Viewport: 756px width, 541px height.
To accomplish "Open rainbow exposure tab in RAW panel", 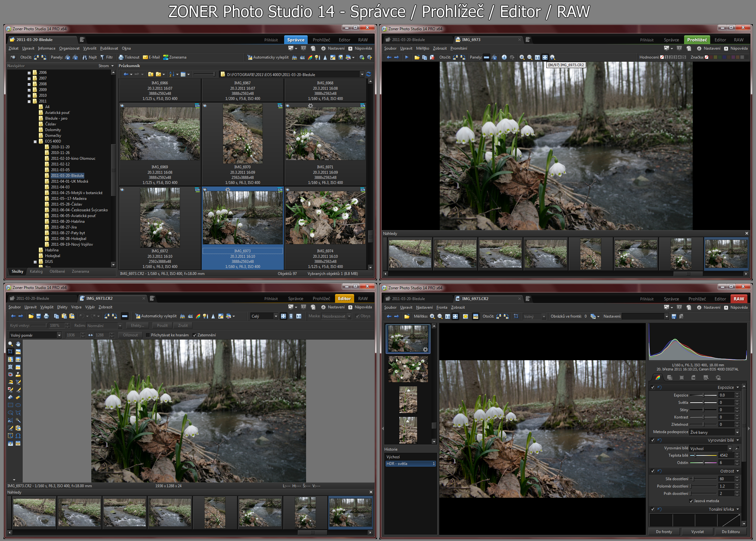I will [x=658, y=377].
